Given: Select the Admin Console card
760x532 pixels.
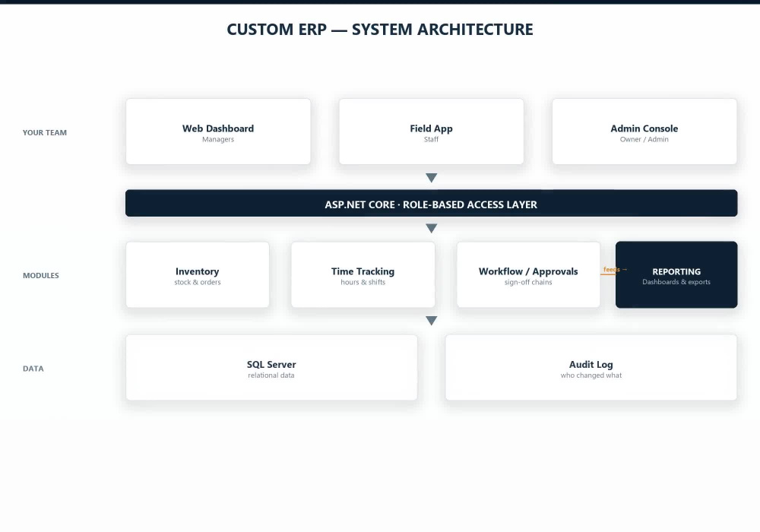Looking at the screenshot, I should pyautogui.click(x=644, y=131).
